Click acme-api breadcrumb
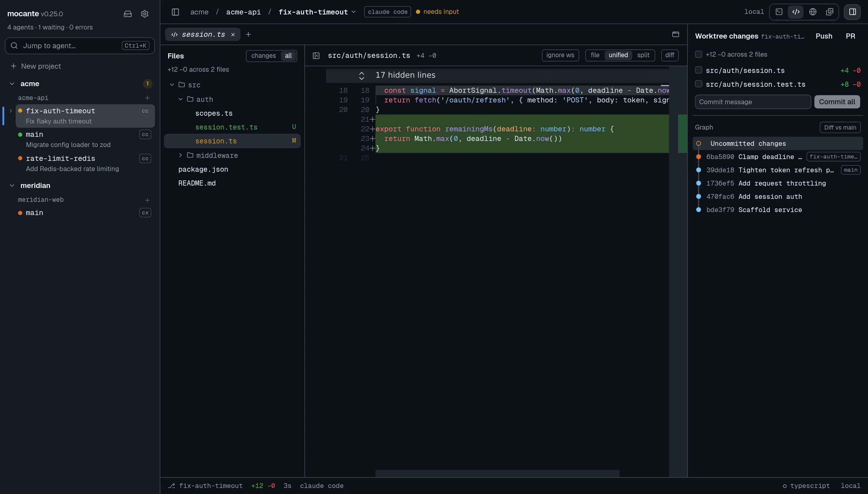Viewport: 868px width, 494px height. [x=244, y=12]
